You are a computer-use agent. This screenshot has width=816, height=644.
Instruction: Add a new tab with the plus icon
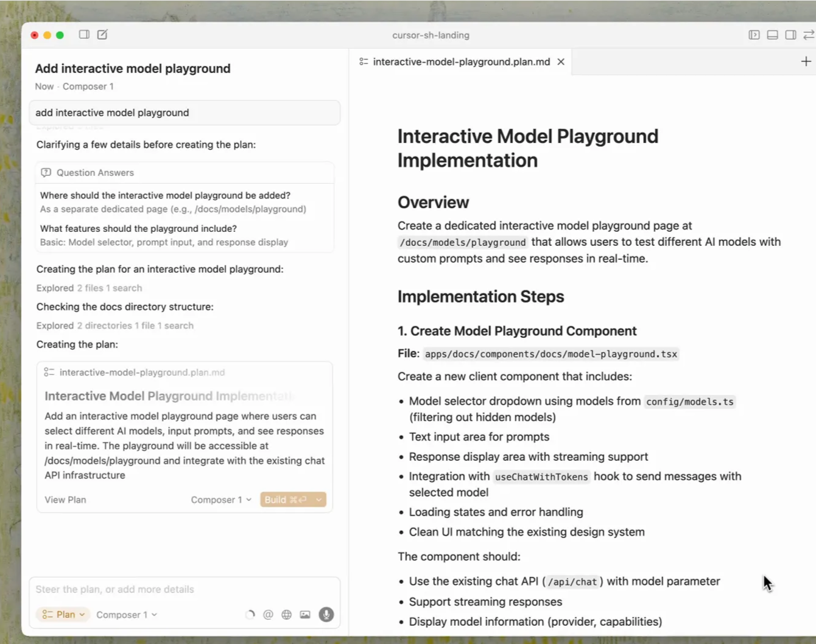806,61
